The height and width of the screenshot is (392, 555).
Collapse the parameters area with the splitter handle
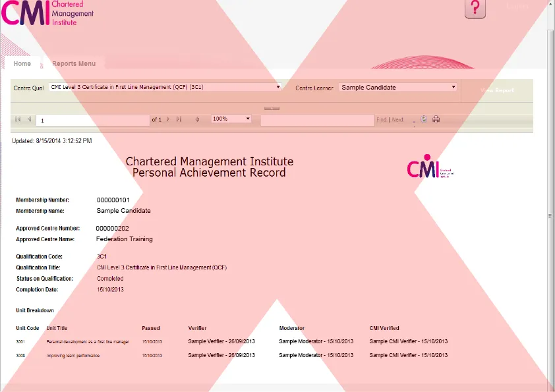pyautogui.click(x=272, y=108)
